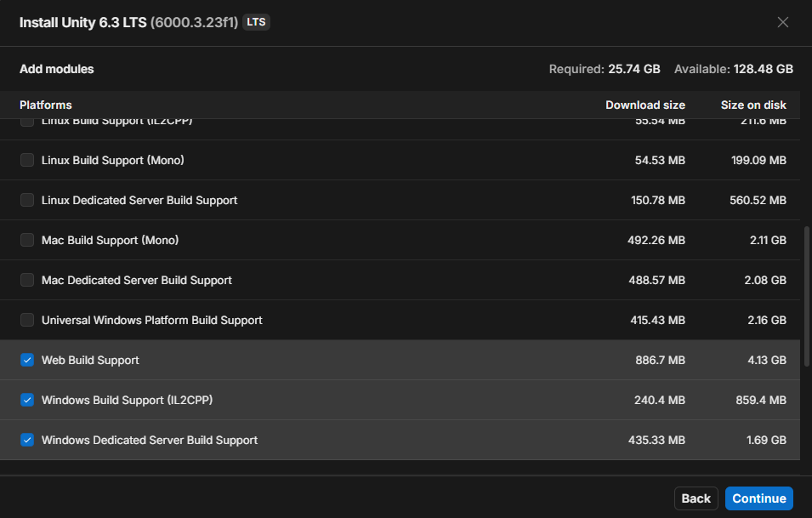Click the 886.7 MB download size
Image resolution: width=812 pixels, height=518 pixels.
point(661,360)
